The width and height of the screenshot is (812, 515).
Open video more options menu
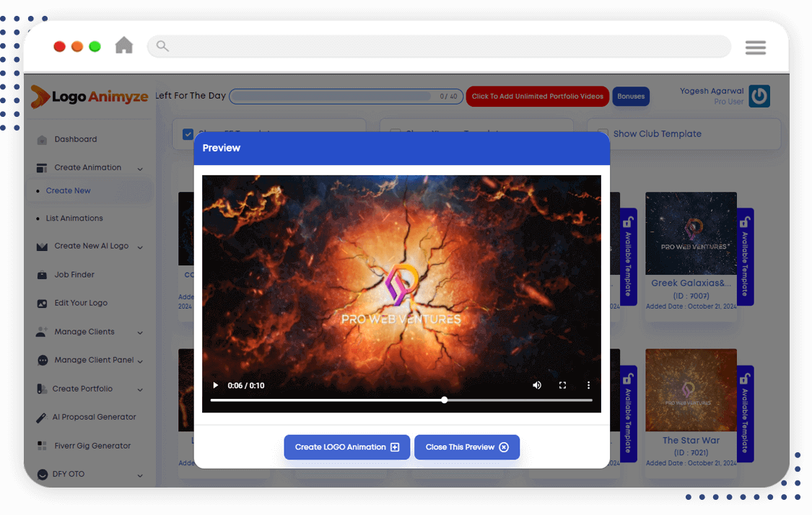point(588,385)
